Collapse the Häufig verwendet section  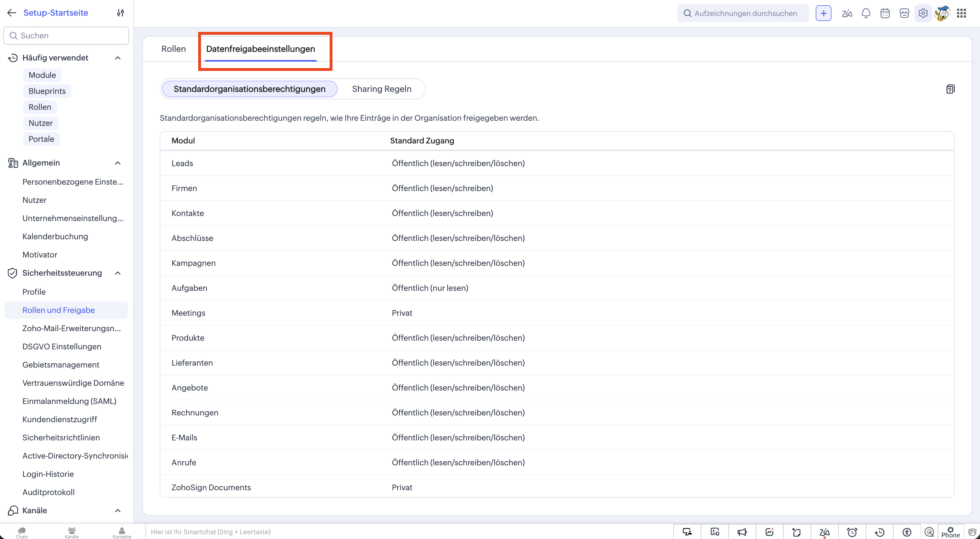click(118, 58)
